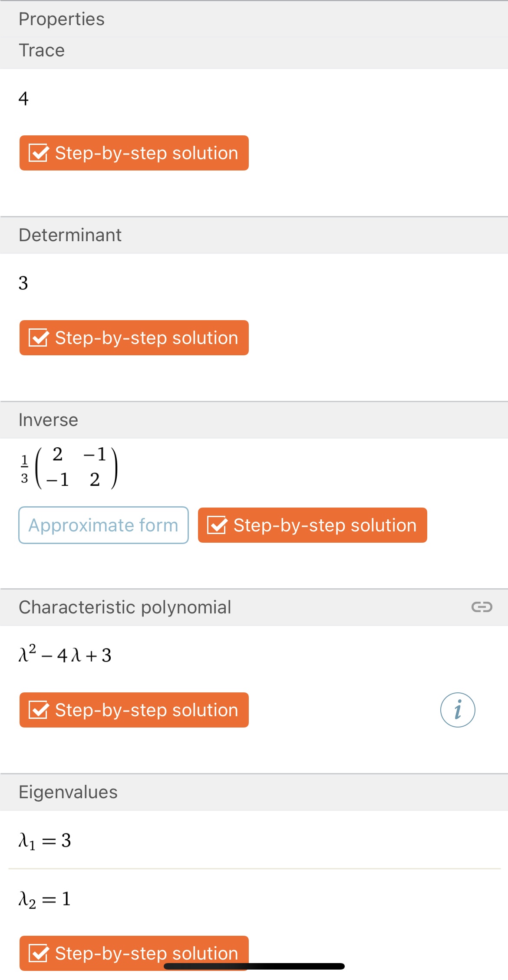Open step-by-step solution for Determinant
The image size is (508, 980).
(x=146, y=338)
